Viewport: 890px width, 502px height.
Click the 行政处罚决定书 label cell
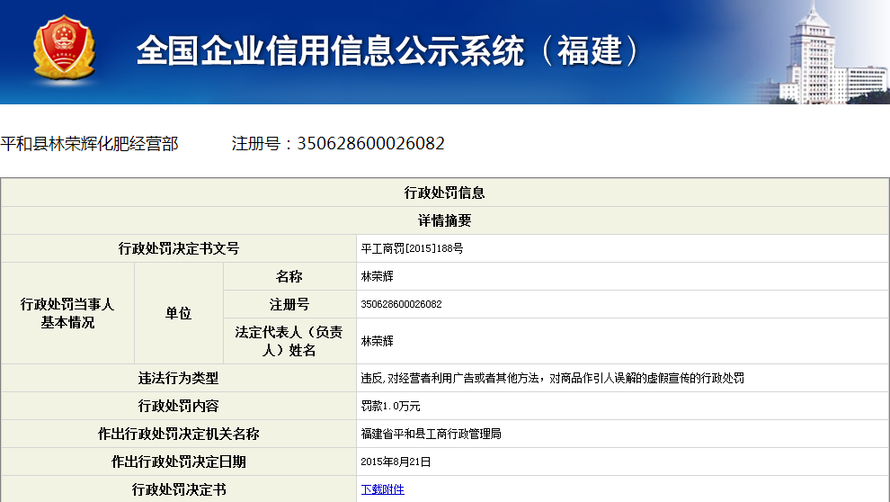point(179,489)
